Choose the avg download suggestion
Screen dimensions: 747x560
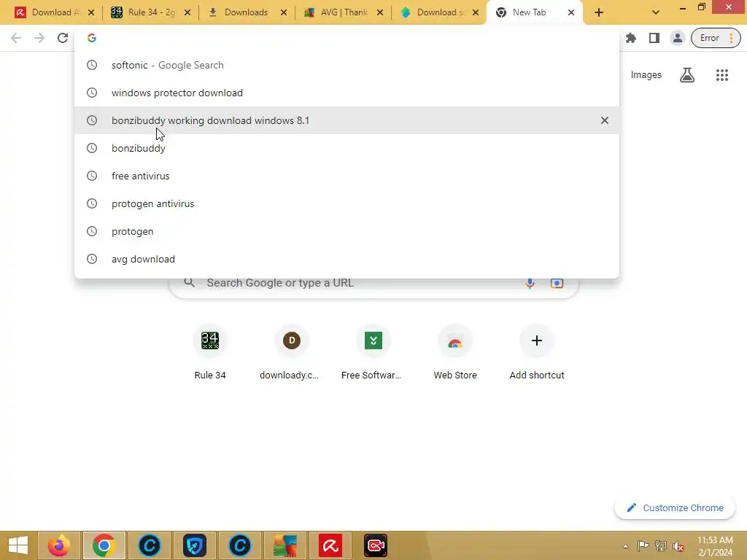pos(347,259)
